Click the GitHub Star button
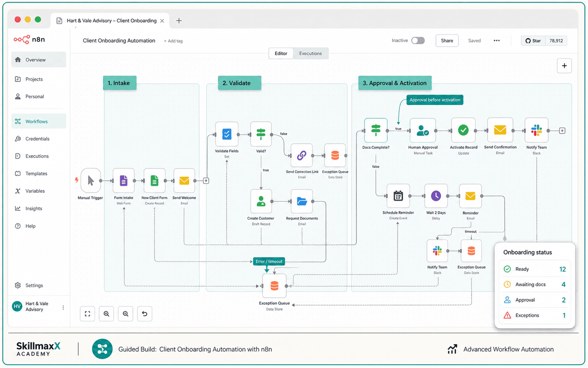The width and height of the screenshot is (588, 368). (533, 40)
